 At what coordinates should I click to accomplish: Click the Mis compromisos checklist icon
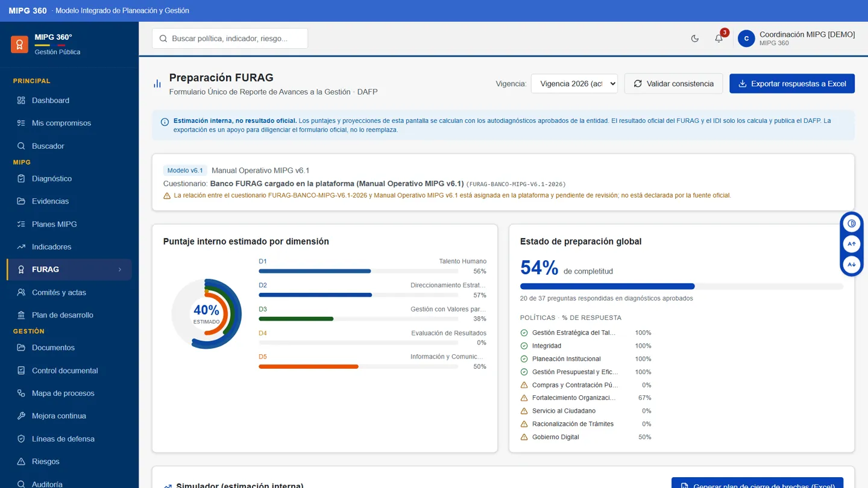(21, 123)
